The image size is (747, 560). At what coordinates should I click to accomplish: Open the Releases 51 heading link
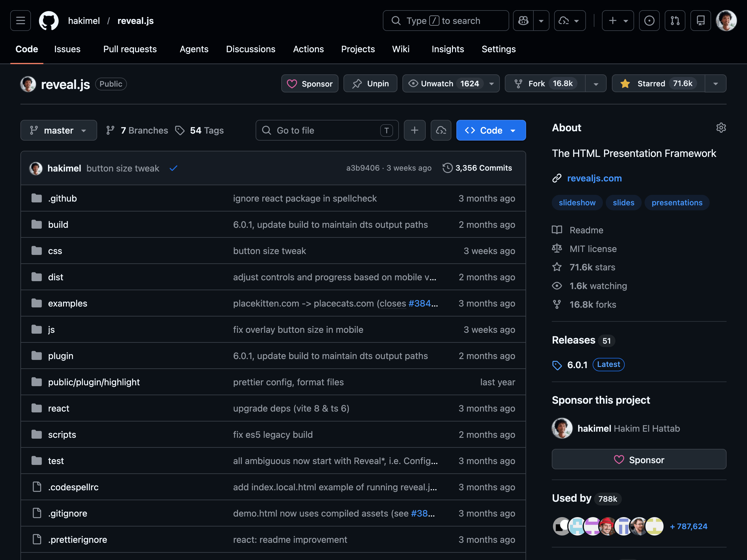(583, 340)
